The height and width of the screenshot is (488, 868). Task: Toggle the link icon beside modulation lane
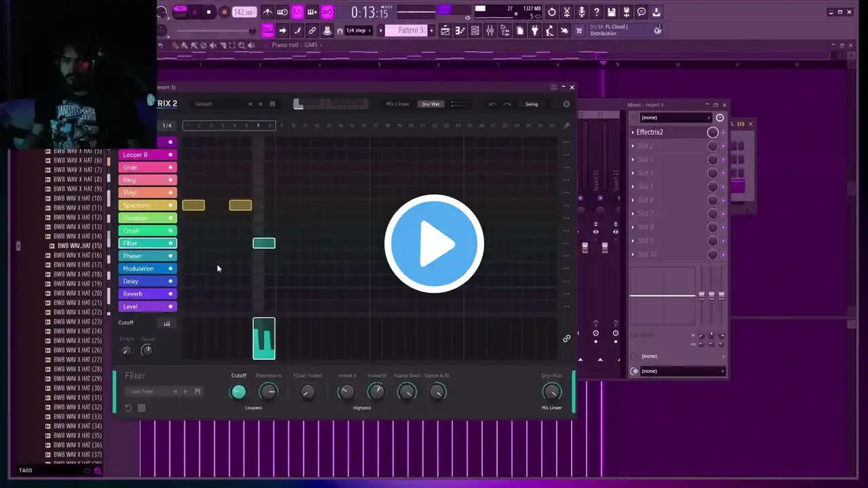(x=567, y=338)
